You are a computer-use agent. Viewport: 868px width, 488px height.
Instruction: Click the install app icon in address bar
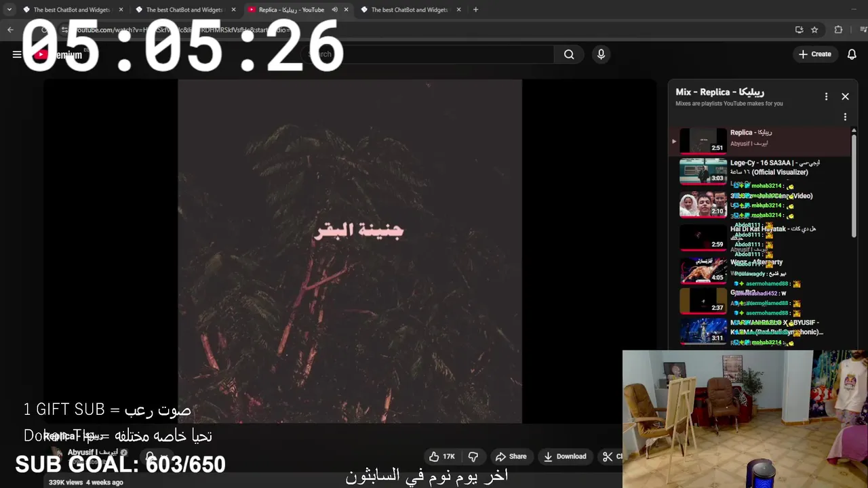799,30
